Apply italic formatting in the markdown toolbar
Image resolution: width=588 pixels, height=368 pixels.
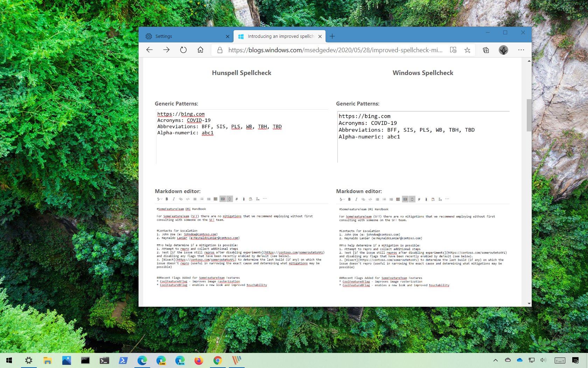(x=174, y=199)
